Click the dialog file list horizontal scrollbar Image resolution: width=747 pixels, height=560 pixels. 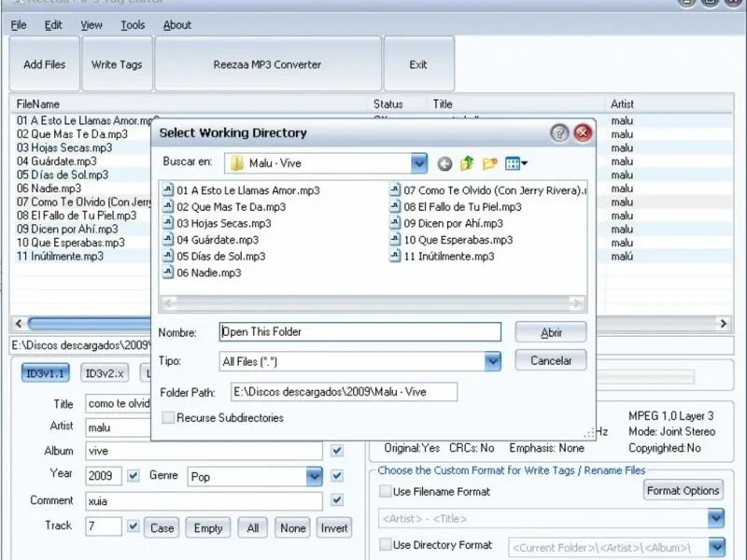(373, 302)
